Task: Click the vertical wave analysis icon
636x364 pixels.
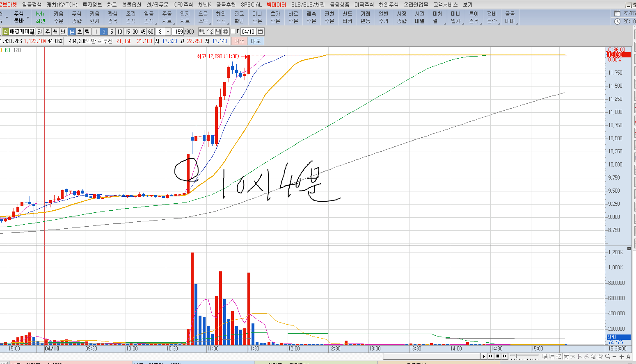Action: [x=580, y=356]
